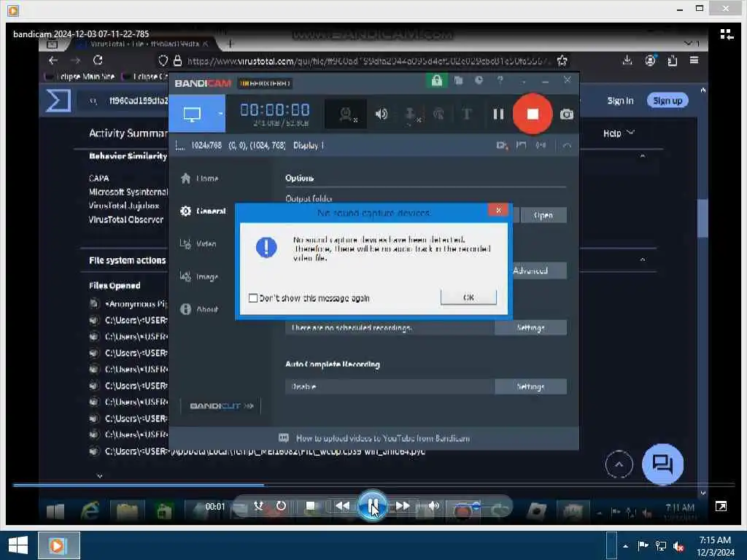Toggle Bandicam webcam overlay icon
The image size is (747, 560).
347,114
